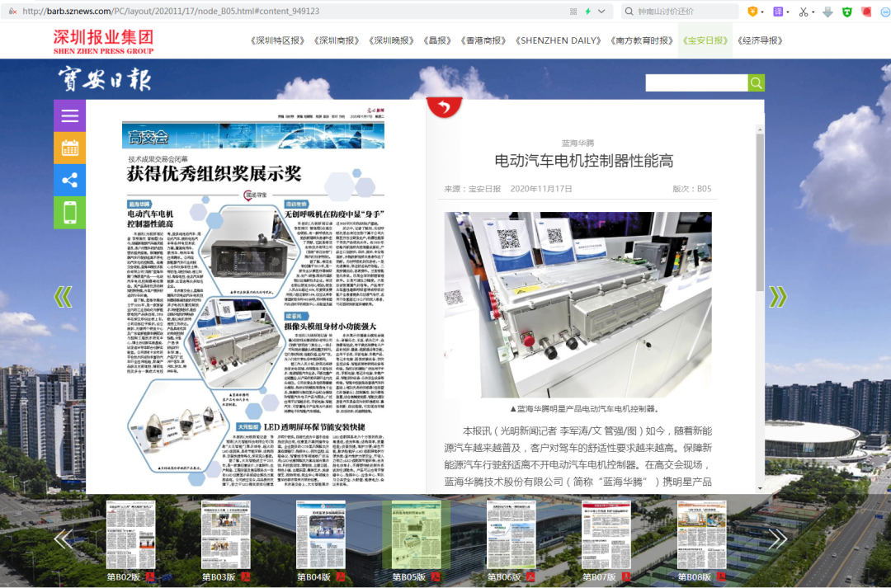Go to next page with right double-chevron
Image resolution: width=891 pixels, height=588 pixels.
coord(778,297)
